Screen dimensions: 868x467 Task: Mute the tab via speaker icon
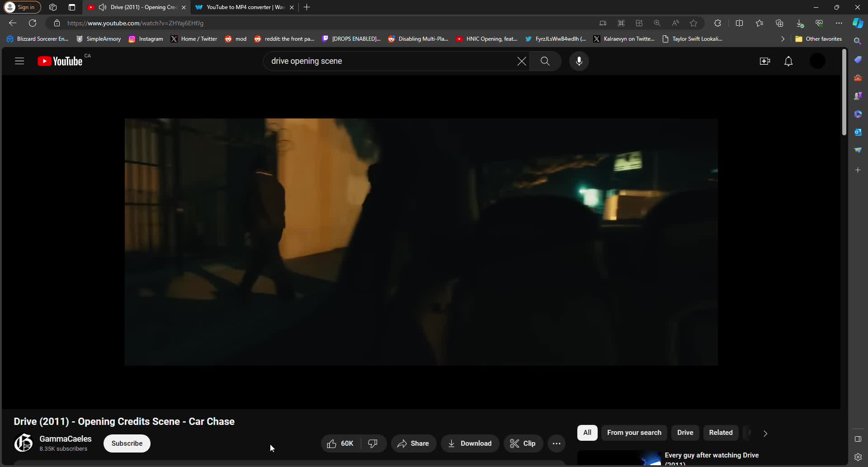point(103,7)
